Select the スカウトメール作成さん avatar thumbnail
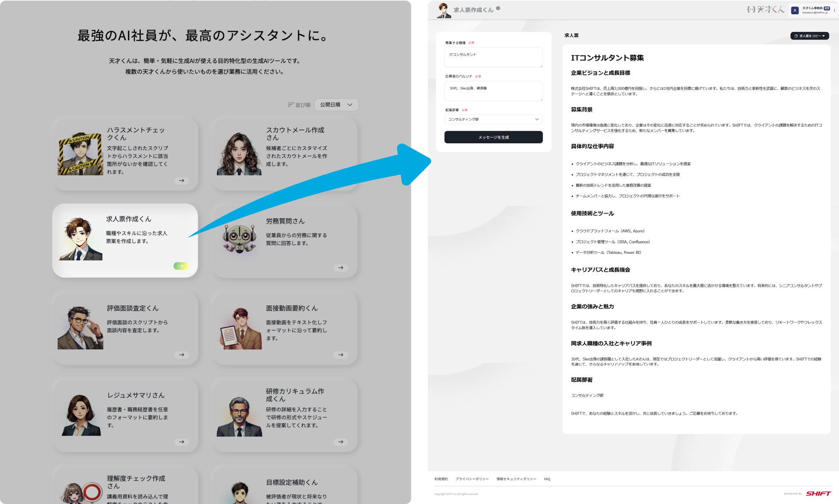 click(x=239, y=154)
